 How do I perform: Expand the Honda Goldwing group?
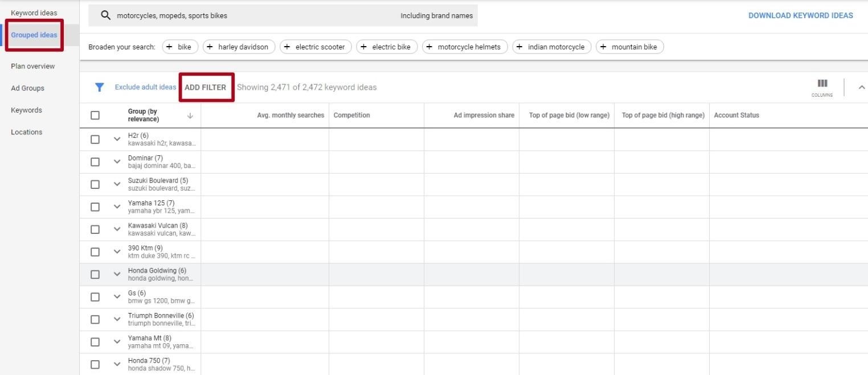tap(117, 274)
